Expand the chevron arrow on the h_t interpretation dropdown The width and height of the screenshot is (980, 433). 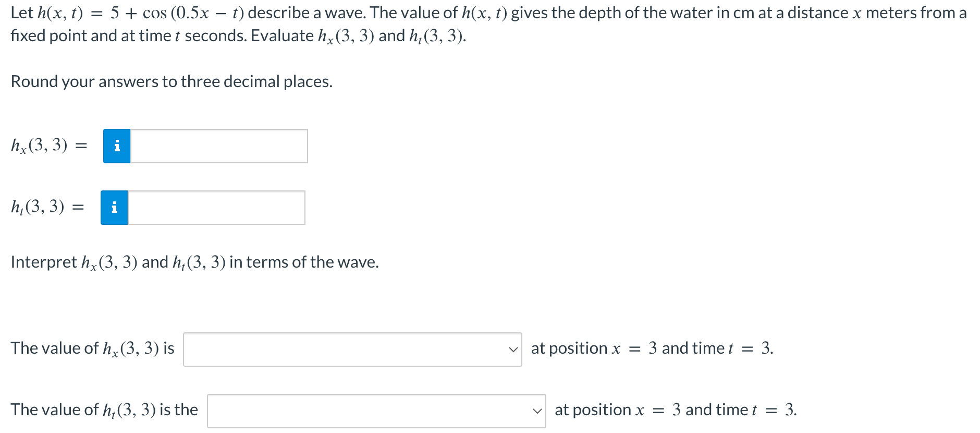click(537, 411)
